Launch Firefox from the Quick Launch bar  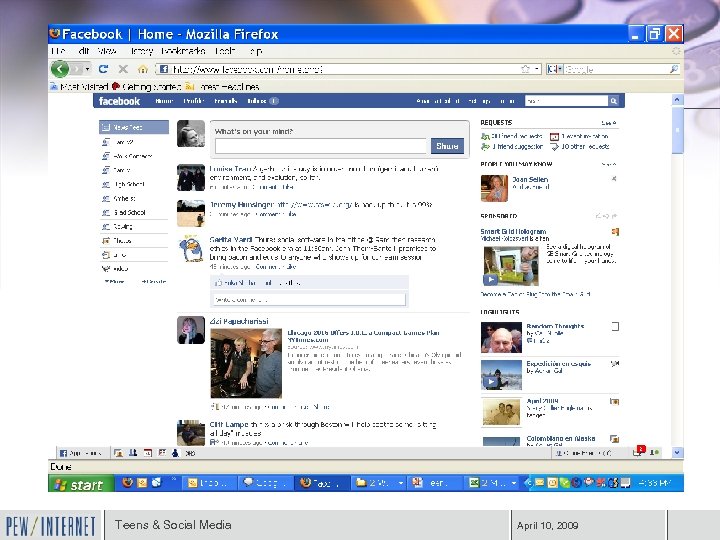coord(128,483)
